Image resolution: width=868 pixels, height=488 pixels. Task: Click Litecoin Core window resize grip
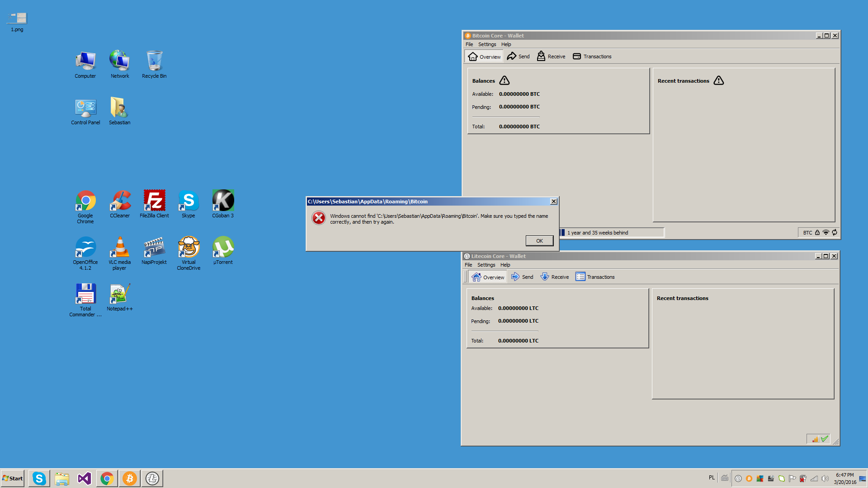pos(836,442)
